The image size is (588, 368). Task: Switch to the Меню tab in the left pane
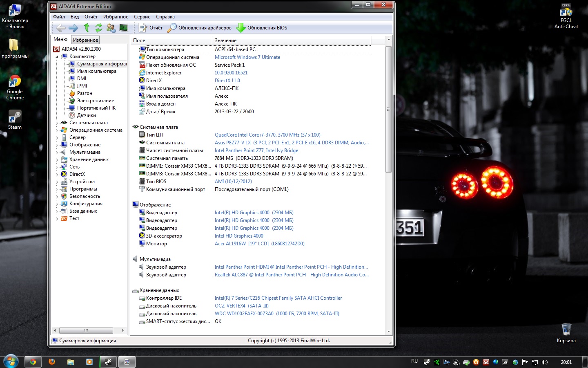60,39
